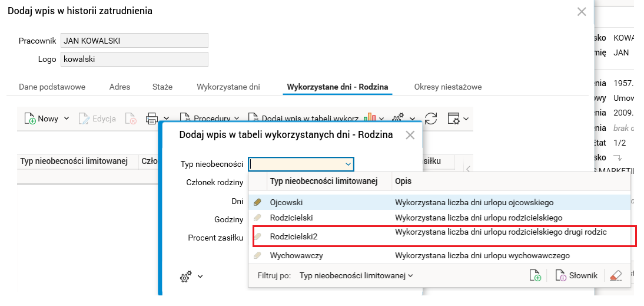Click the Nowy (new record) toolbar icon
This screenshot has height=306, width=644.
pyautogui.click(x=30, y=119)
